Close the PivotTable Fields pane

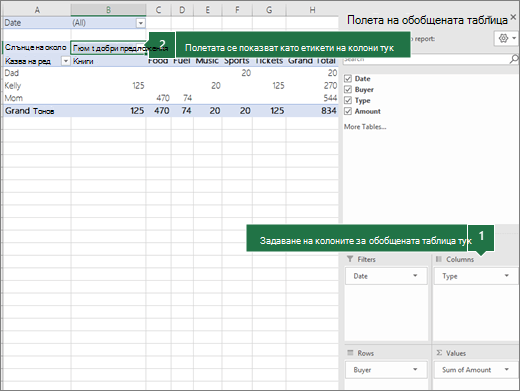coord(513,17)
